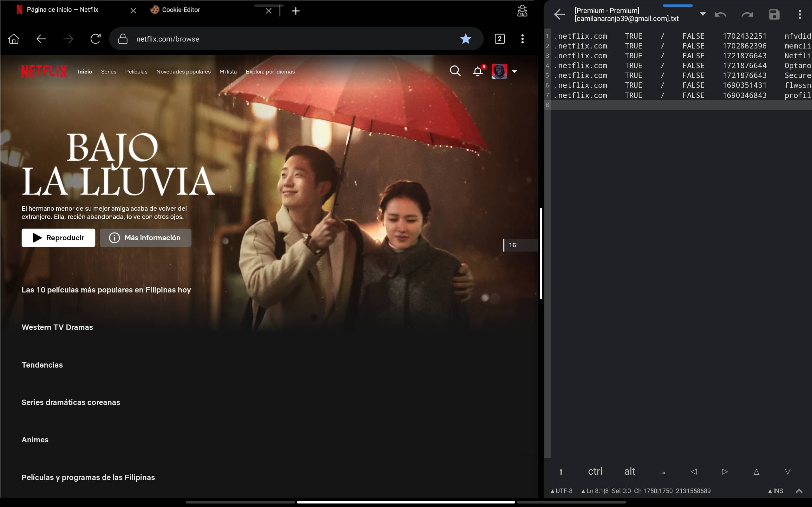Open the file name dropdown arrow in editor
The height and width of the screenshot is (507, 812).
pos(703,14)
